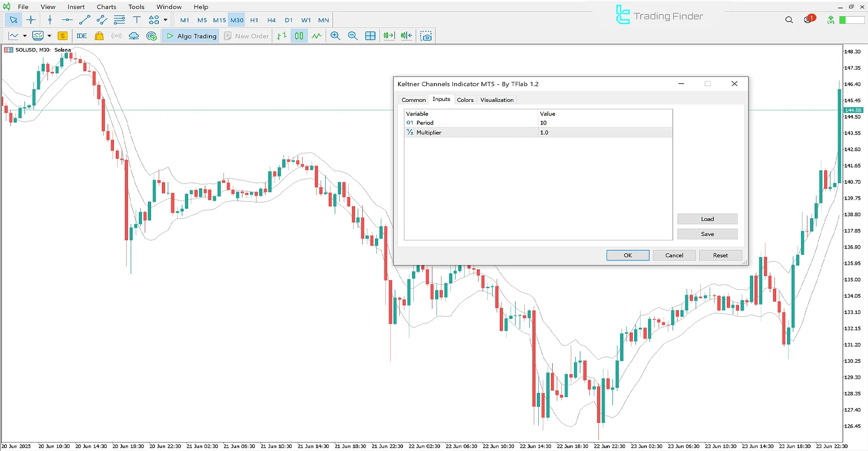Expand the chart type dropdown next to line icon

click(x=25, y=36)
